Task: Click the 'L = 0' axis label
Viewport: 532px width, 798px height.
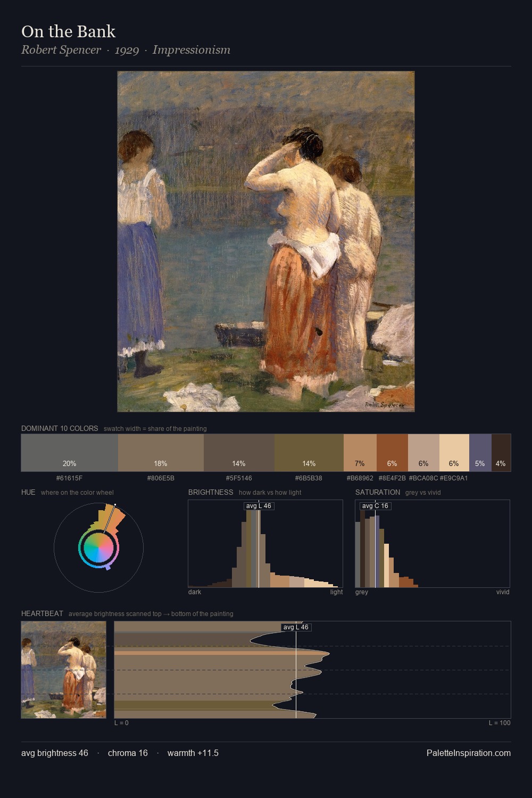Action: coord(121,723)
